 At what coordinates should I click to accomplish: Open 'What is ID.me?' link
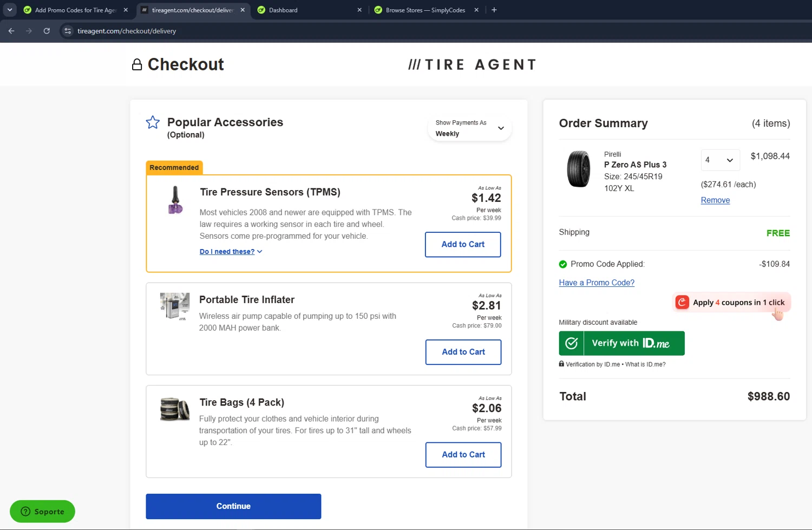645,364
